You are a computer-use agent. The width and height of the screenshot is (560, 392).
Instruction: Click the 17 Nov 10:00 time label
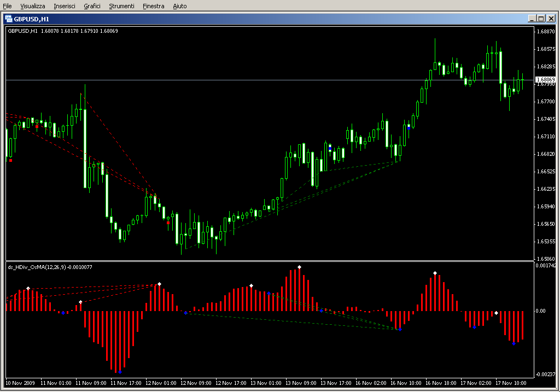pos(511,383)
